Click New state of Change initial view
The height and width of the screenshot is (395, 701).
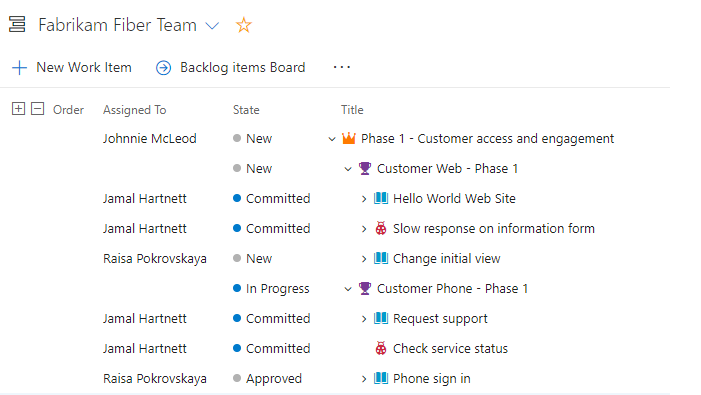coord(253,258)
